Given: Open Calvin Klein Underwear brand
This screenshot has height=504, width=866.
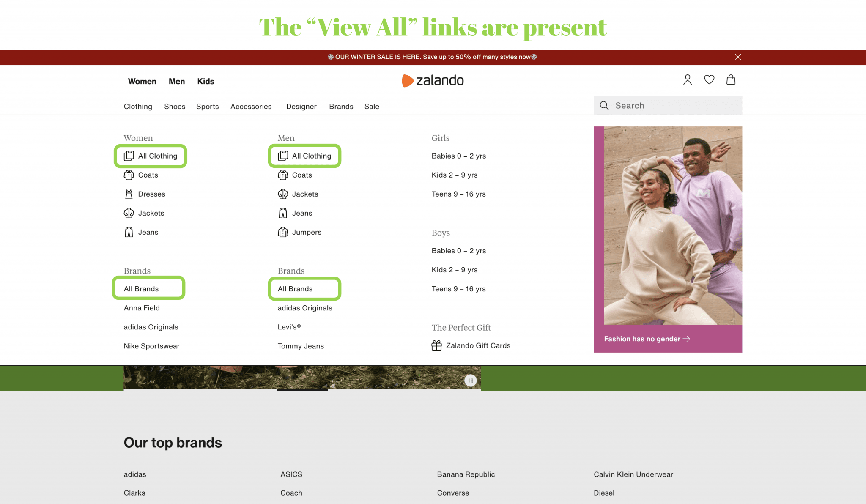Looking at the screenshot, I should pos(633,474).
